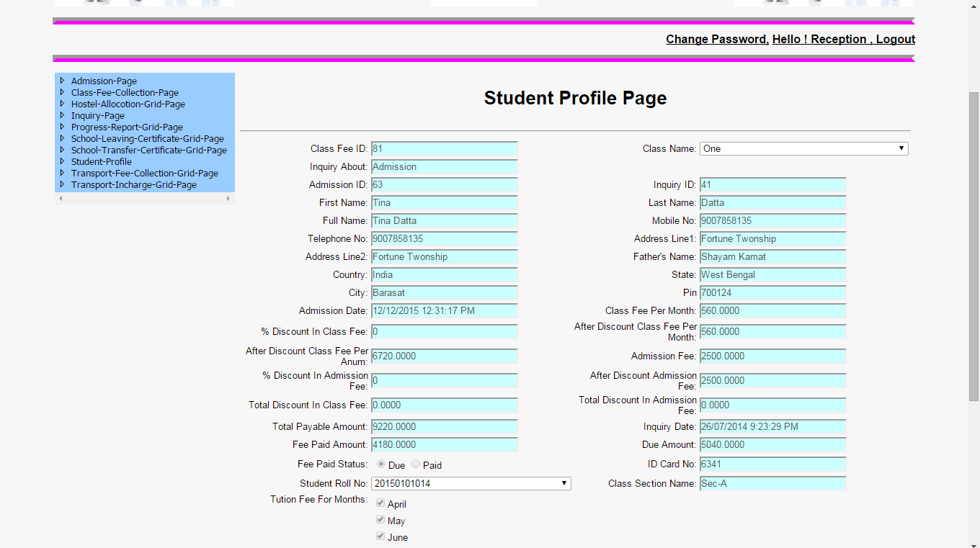Expand the Progress-Report-Grid-Page tree arrow
This screenshot has height=548, width=980.
point(63,127)
